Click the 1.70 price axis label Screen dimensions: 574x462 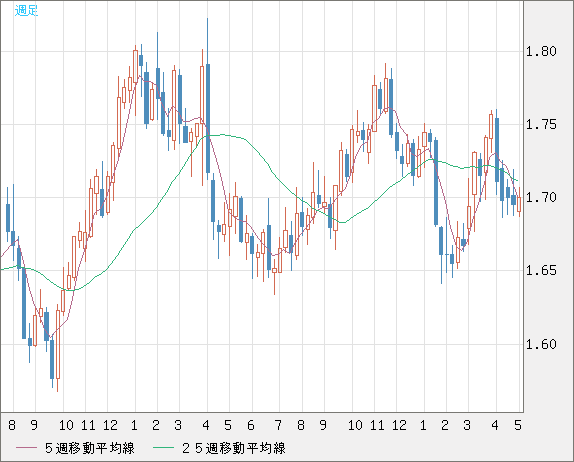(541, 198)
